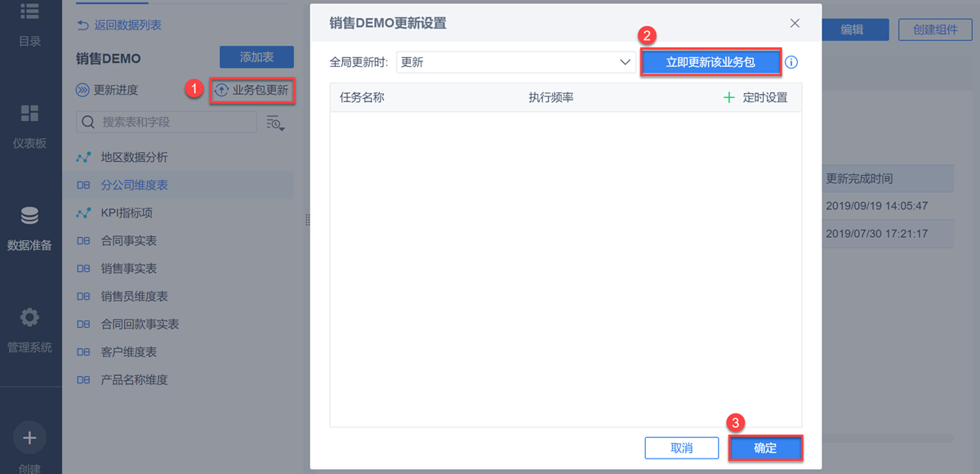Image resolution: width=980 pixels, height=474 pixels.
Task: Close the 销售DEMO更新设置 dialog with X
Action: click(x=795, y=24)
